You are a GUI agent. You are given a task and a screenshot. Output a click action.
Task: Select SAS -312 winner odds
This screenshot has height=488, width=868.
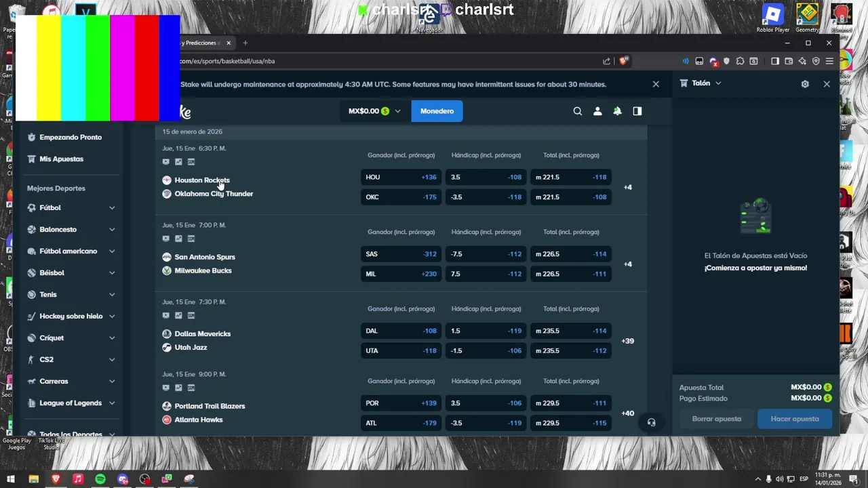coord(401,254)
